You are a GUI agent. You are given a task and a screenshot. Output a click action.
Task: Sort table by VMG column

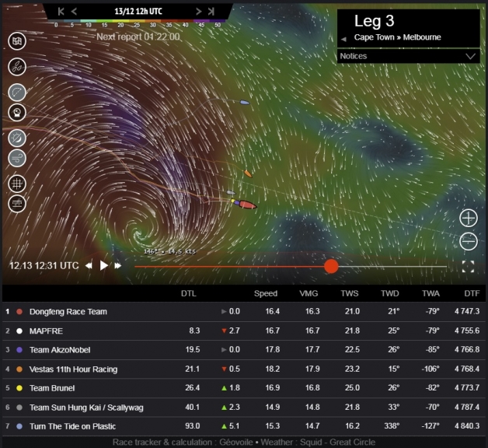[308, 293]
